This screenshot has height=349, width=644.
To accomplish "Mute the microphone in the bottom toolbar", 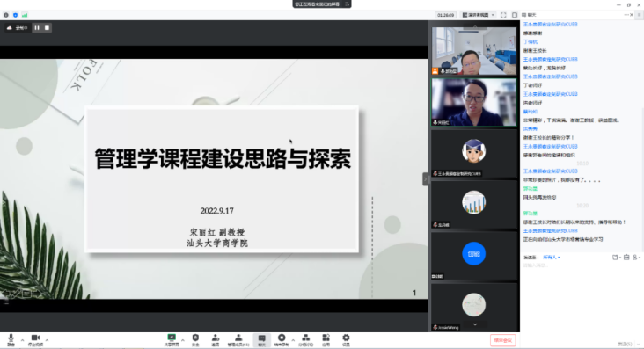I will [11, 339].
